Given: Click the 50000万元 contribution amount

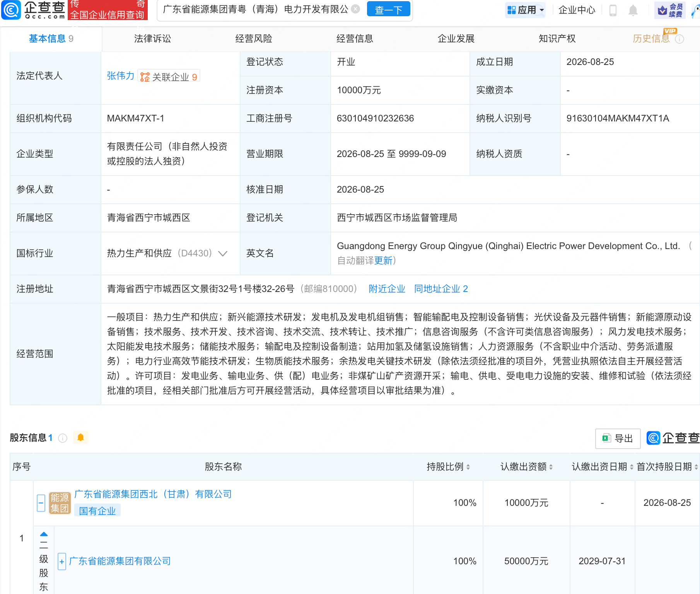Looking at the screenshot, I should tap(526, 561).
